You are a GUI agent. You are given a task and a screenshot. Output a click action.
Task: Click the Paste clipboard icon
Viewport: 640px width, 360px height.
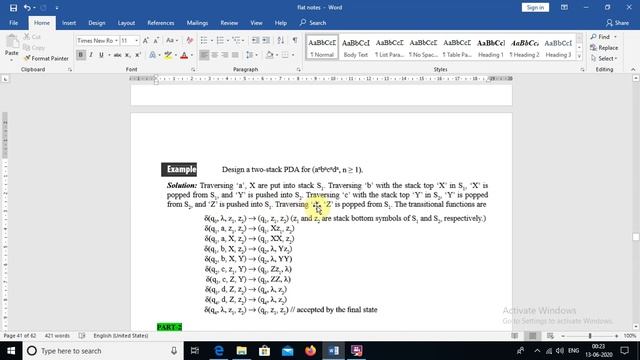coord(12,41)
